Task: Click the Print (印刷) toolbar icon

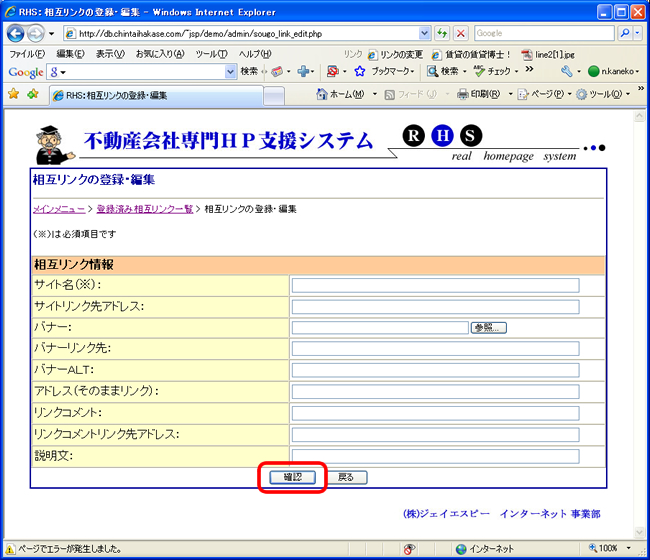Action: 463,94
